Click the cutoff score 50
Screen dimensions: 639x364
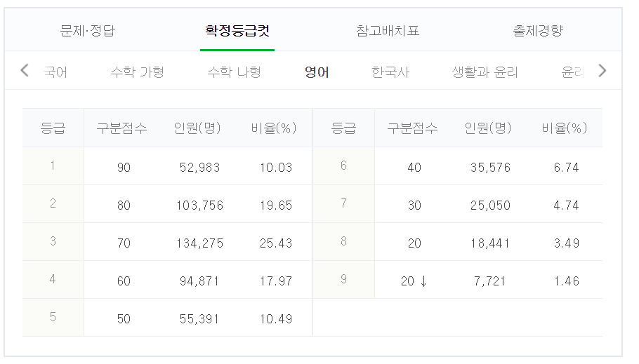click(x=124, y=319)
